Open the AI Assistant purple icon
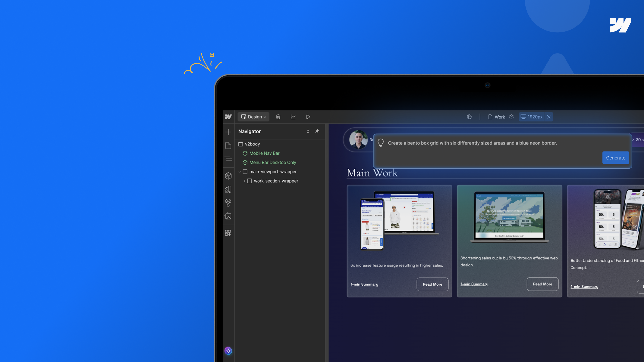The height and width of the screenshot is (362, 644). [228, 351]
